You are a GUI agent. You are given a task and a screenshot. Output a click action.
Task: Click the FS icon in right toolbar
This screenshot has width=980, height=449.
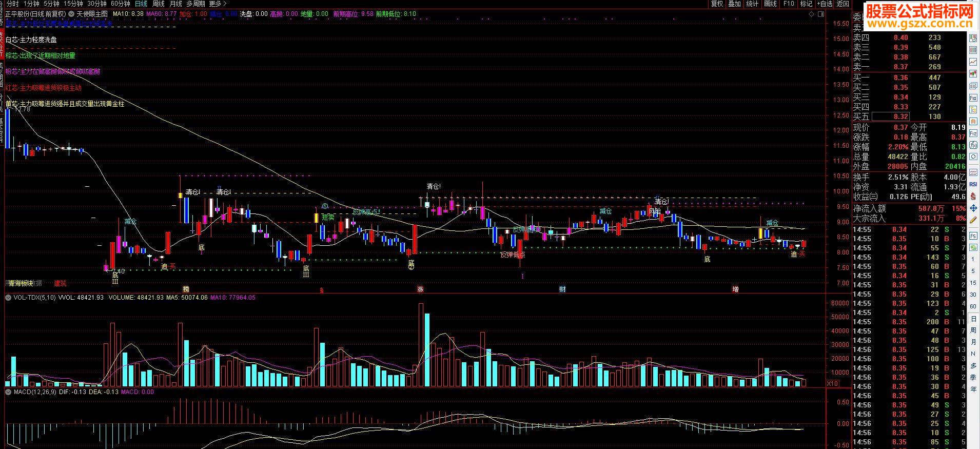pos(973,236)
